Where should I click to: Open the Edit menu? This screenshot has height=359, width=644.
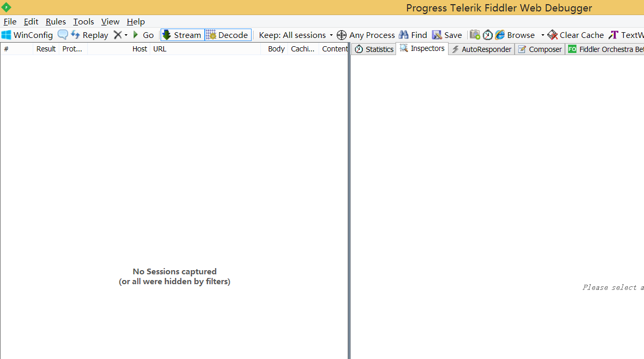point(31,21)
